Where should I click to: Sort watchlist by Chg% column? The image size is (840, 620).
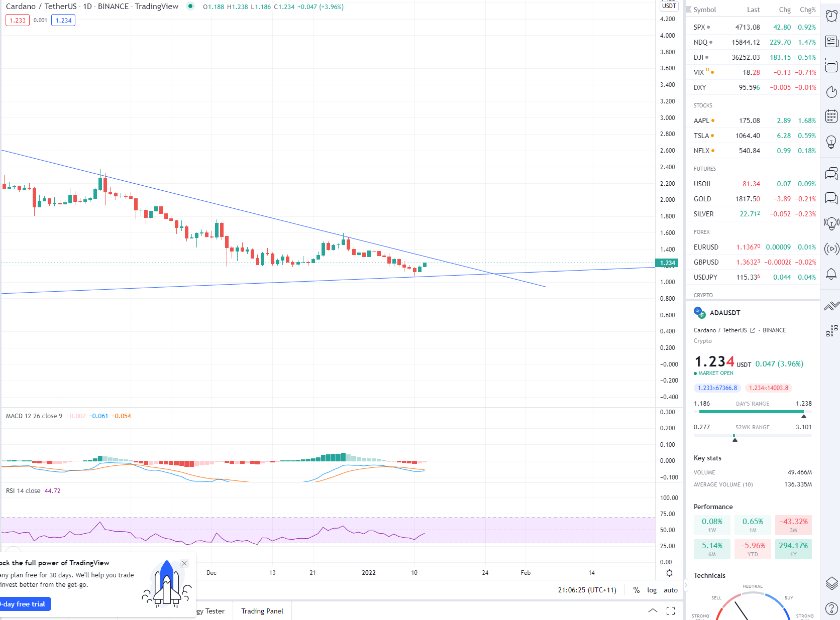[808, 10]
